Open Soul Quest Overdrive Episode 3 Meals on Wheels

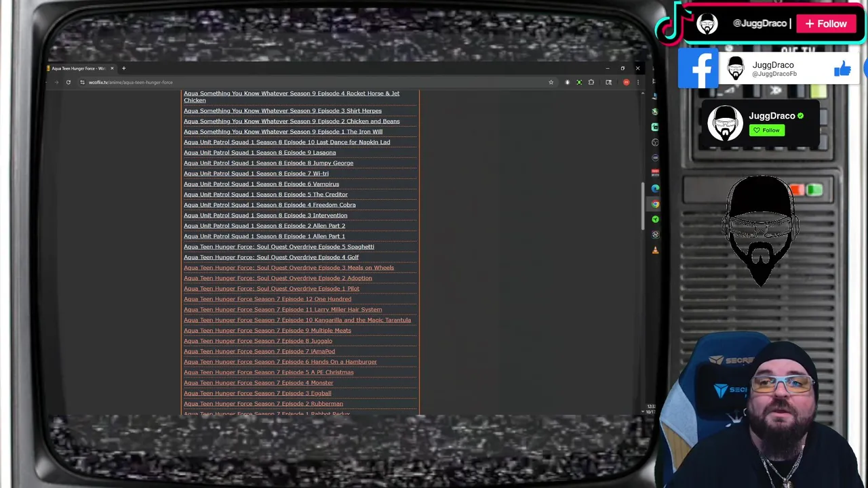pos(289,268)
